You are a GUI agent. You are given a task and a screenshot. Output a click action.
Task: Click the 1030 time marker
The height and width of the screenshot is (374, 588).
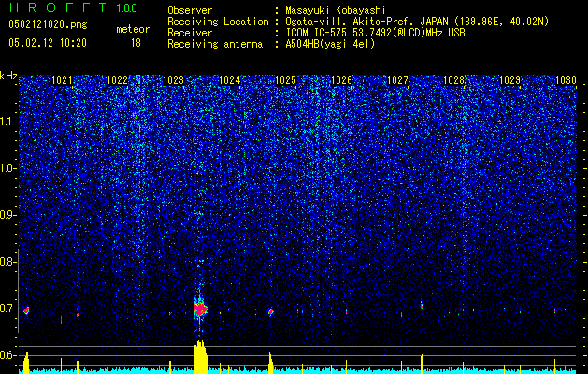coord(566,80)
